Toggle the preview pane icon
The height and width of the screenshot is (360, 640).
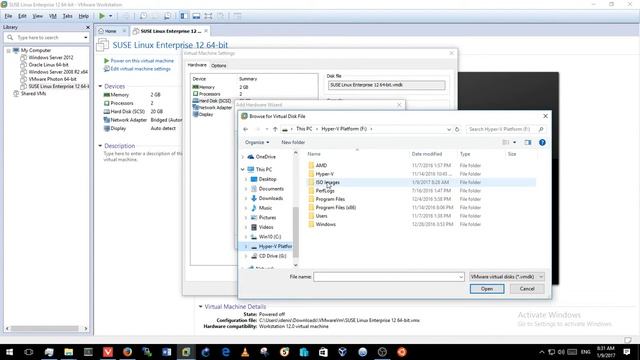[528, 142]
